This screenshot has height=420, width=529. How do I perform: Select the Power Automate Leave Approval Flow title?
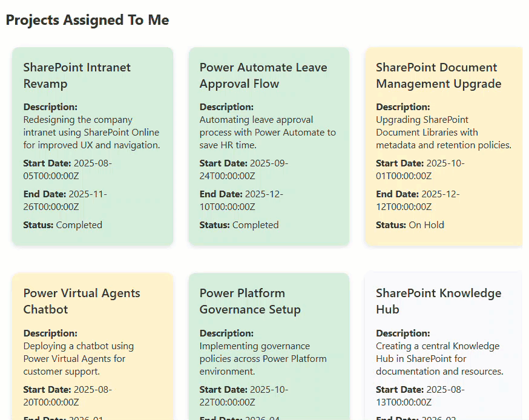263,76
